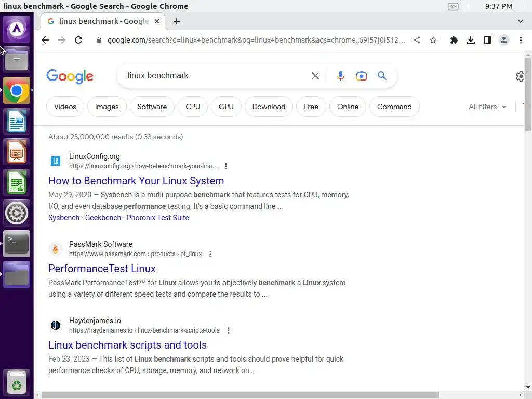This screenshot has height=399, width=532.
Task: Open the Geekbench sub-link
Action: [x=103, y=218]
